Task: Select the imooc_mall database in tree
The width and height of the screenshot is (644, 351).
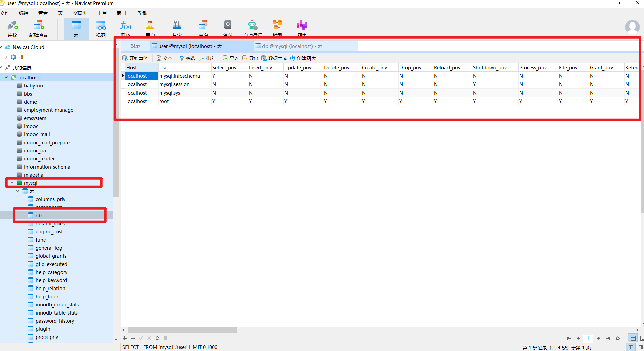Action: pos(37,134)
